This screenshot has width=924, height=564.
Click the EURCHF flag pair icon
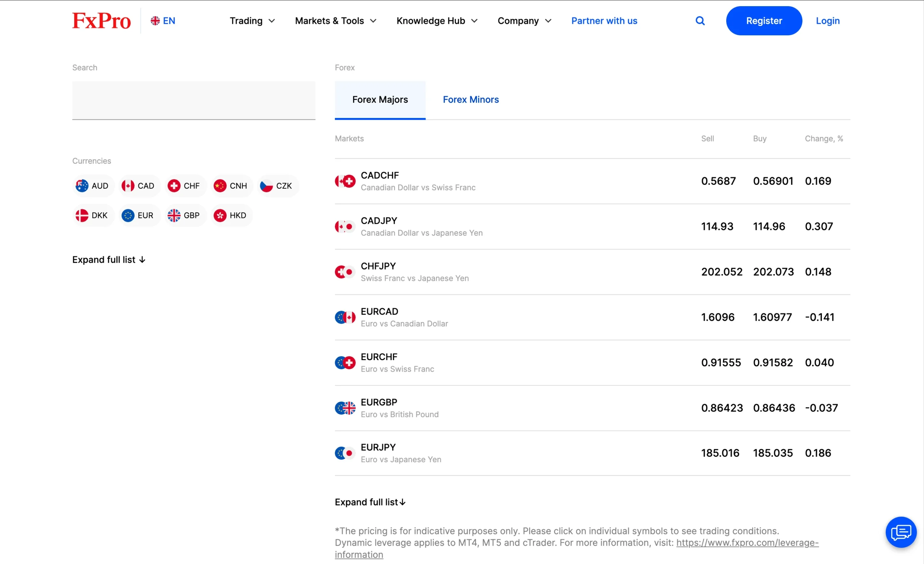click(x=345, y=363)
